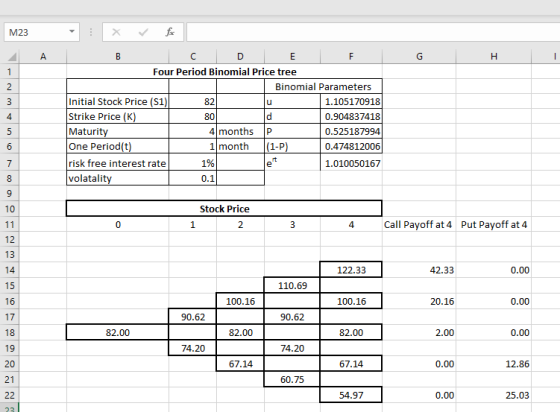The width and height of the screenshot is (560, 412).
Task: Select row 9 header
Action: point(9,194)
